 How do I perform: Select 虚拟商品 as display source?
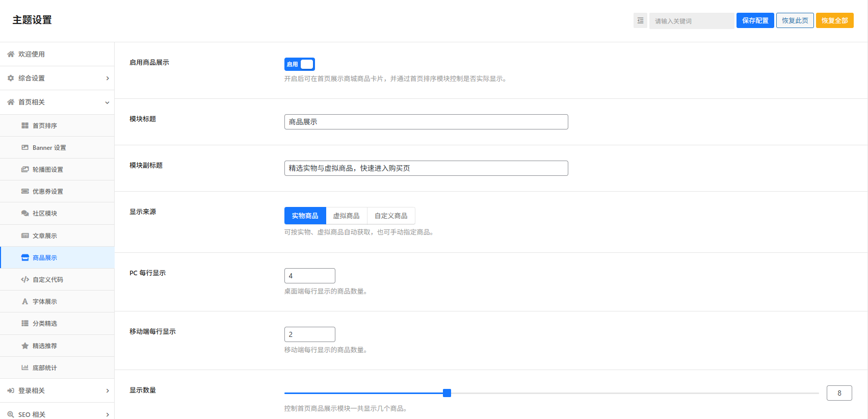[x=346, y=216]
